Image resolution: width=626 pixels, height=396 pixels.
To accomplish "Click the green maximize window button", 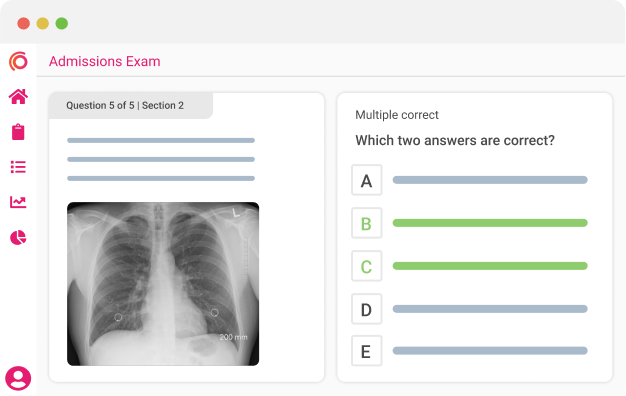I will 61,23.
